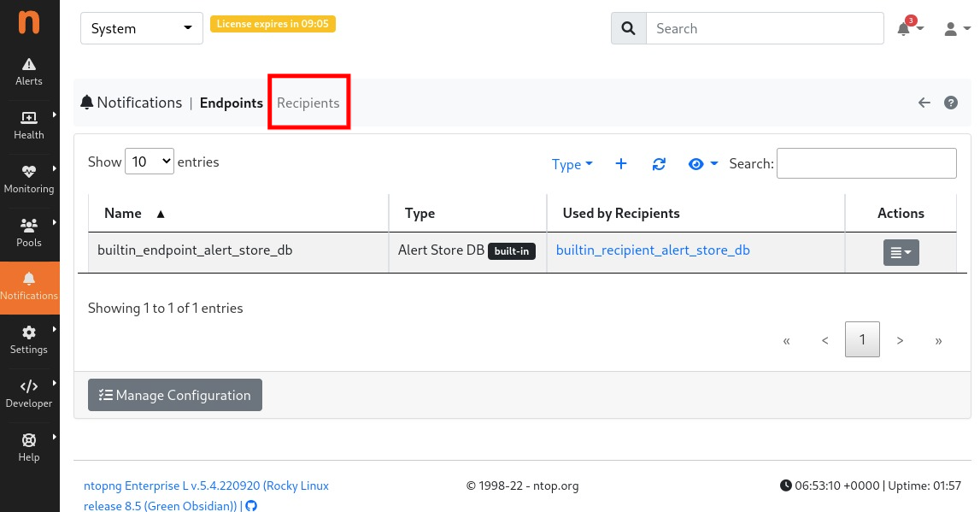Open the Alerts section from the sidebar

tap(28, 72)
